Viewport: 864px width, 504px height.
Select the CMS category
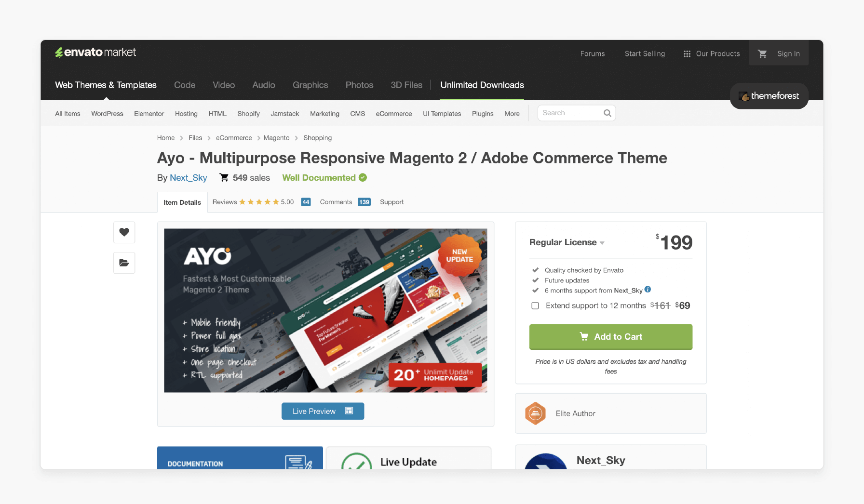[357, 114]
